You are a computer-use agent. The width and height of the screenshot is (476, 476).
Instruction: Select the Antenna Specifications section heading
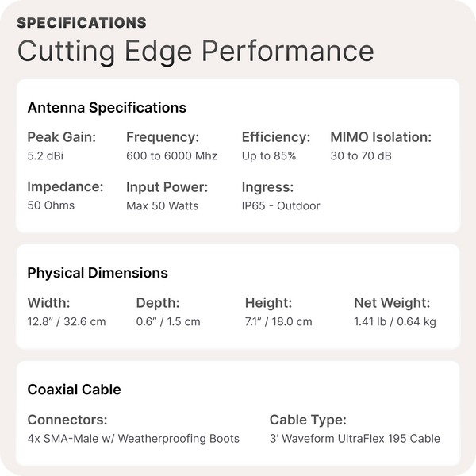[x=106, y=107]
